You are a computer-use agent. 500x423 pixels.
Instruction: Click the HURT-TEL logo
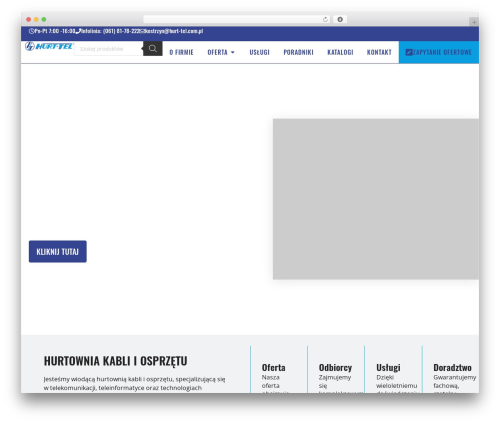(x=49, y=46)
